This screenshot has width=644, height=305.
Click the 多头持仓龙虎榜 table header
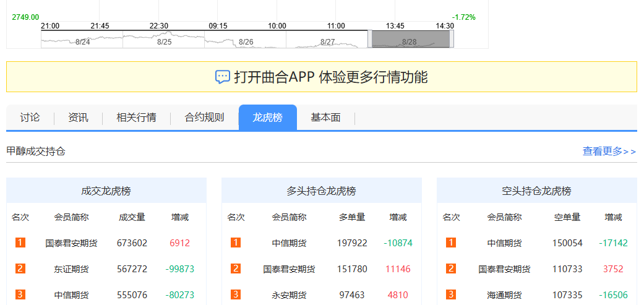[322, 191]
